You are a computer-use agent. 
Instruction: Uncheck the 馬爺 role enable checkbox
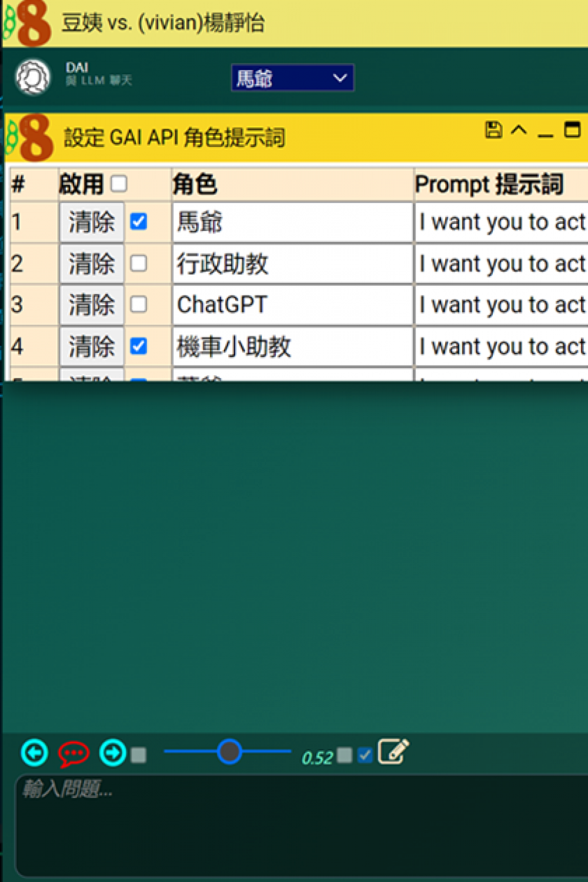139,222
